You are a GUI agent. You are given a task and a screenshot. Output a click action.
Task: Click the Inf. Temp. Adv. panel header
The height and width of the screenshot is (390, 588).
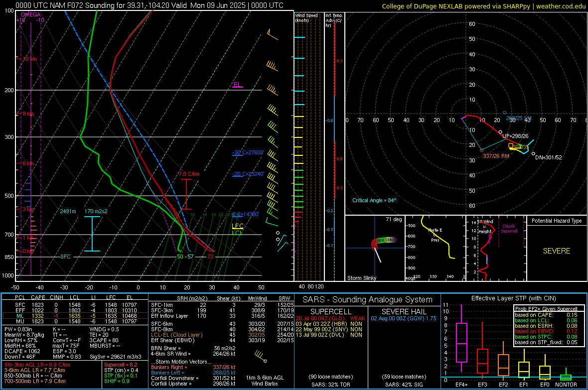point(334,20)
